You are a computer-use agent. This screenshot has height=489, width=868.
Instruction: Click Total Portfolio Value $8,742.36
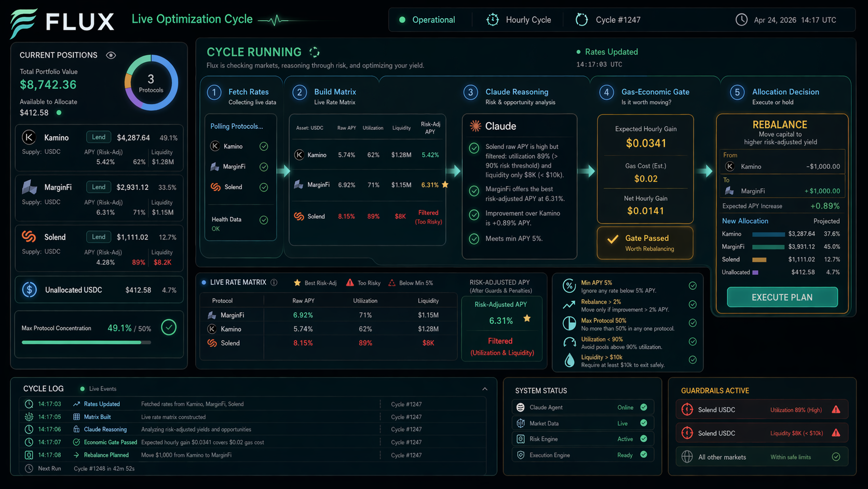(48, 85)
